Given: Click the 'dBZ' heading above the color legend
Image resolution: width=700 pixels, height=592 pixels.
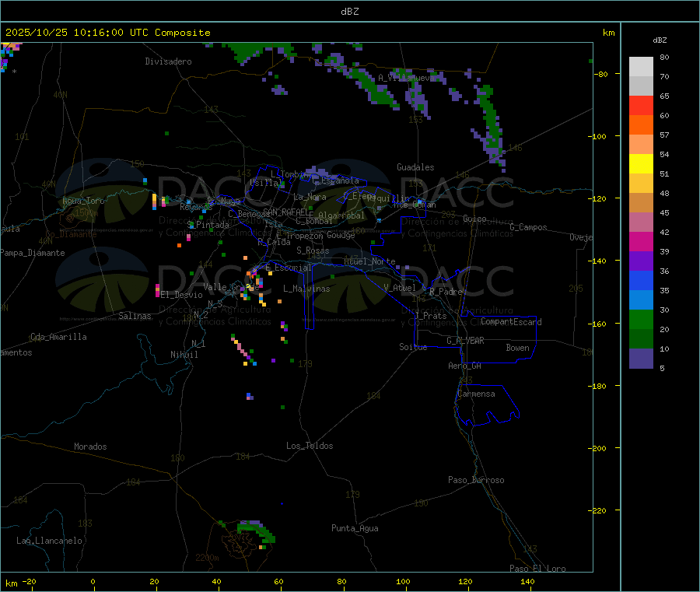Looking at the screenshot, I should tap(660, 40).
